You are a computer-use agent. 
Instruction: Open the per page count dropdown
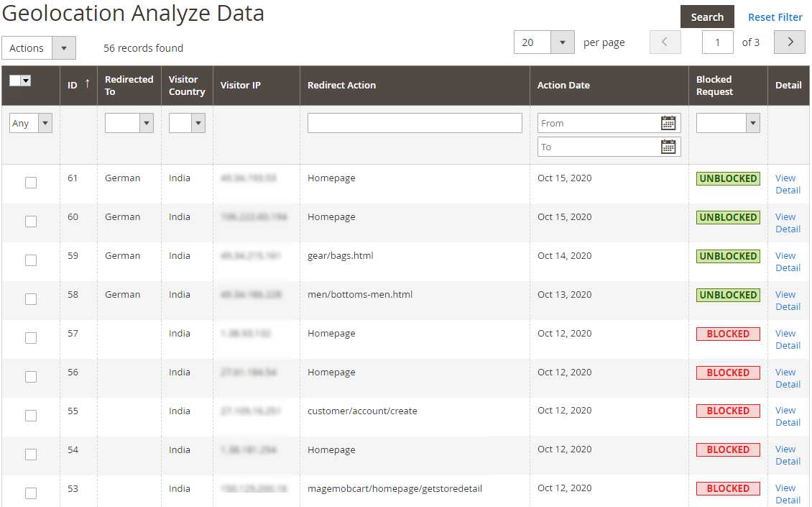coord(562,42)
